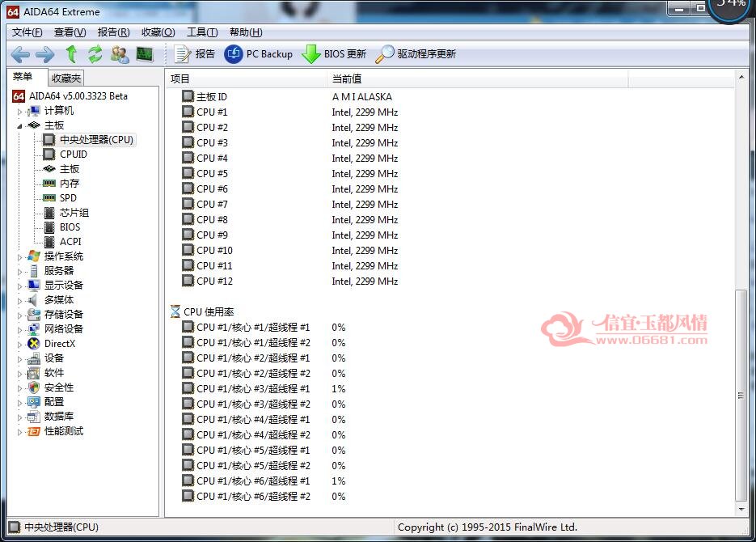Open the 查看(V) menu
756x542 pixels.
70,32
